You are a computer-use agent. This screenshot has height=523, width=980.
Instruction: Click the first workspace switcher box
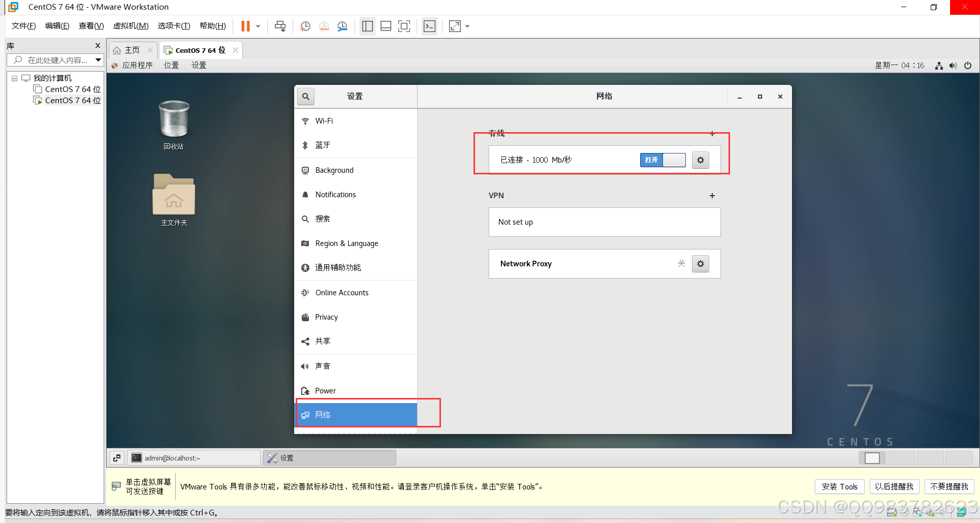click(872, 458)
